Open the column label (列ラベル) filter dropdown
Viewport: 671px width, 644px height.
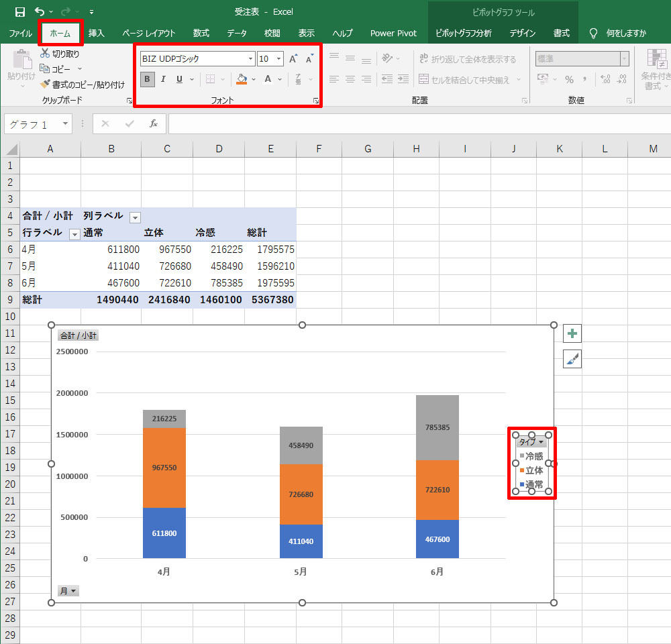136,218
